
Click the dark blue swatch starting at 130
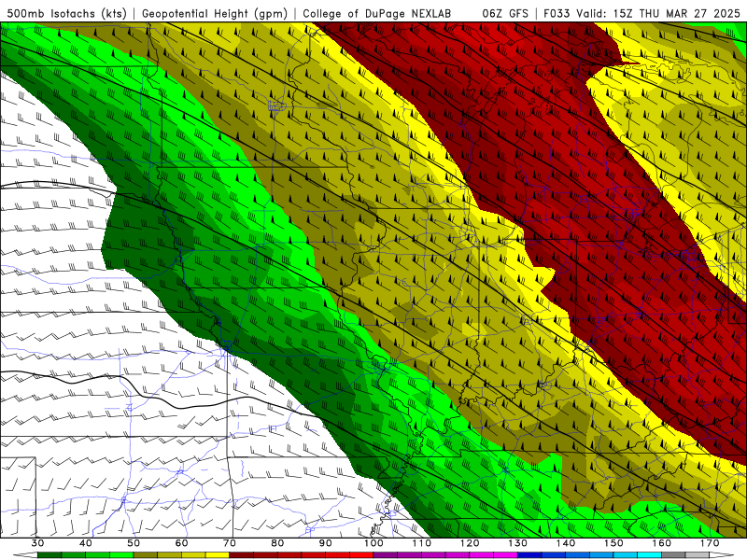[529, 555]
